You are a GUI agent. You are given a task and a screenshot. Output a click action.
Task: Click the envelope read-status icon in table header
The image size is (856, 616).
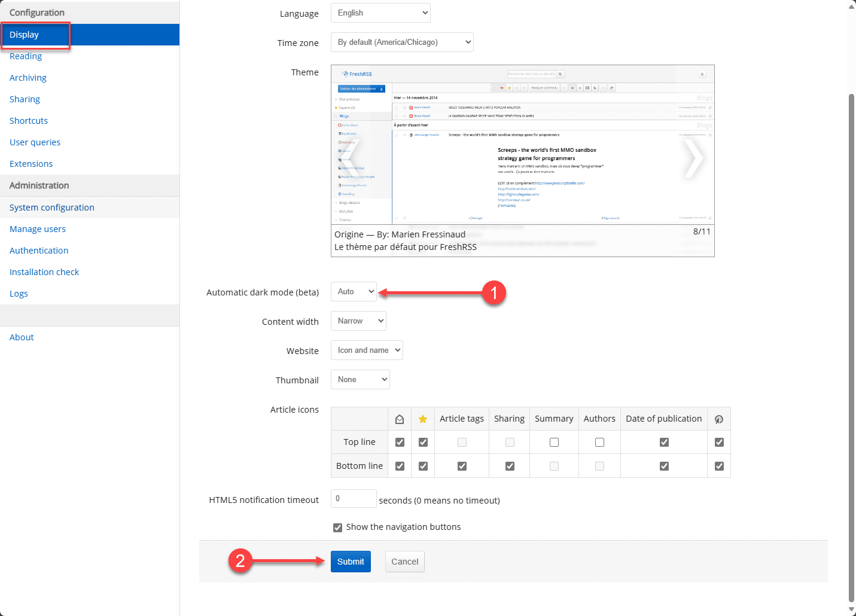[400, 419]
